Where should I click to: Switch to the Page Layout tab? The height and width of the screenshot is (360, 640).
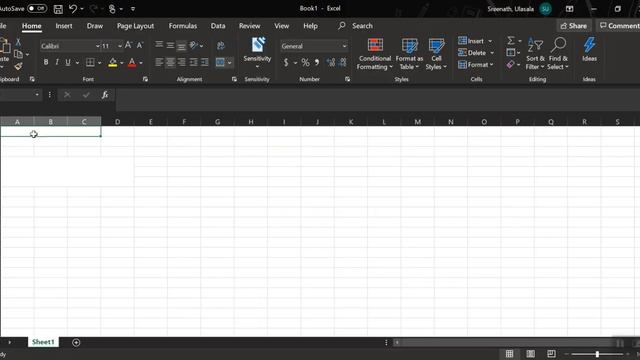pos(136,26)
